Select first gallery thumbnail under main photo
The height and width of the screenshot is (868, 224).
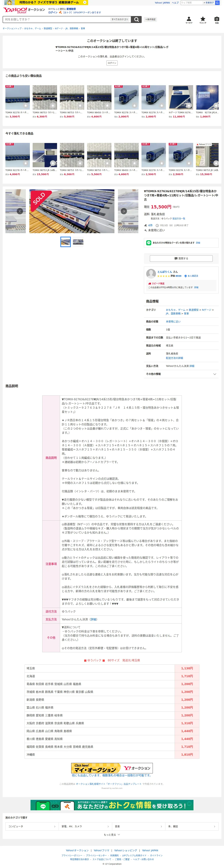(x=65, y=242)
